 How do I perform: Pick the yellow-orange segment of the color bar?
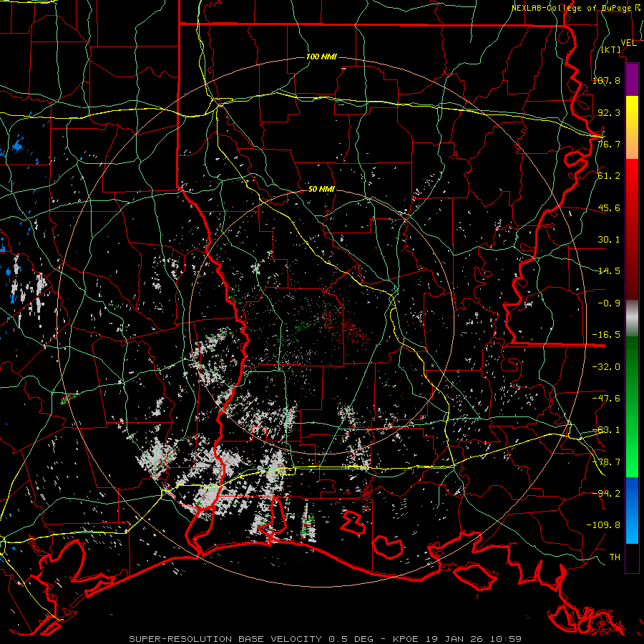632,127
